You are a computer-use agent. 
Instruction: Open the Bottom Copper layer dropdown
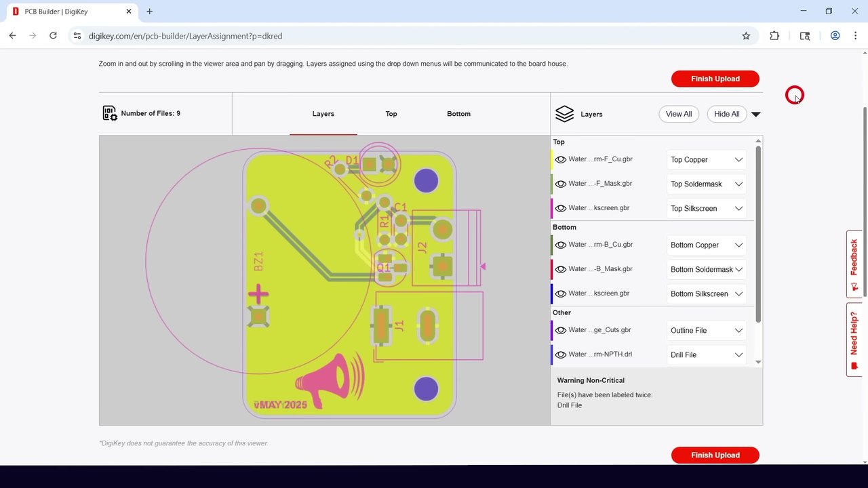tap(707, 245)
